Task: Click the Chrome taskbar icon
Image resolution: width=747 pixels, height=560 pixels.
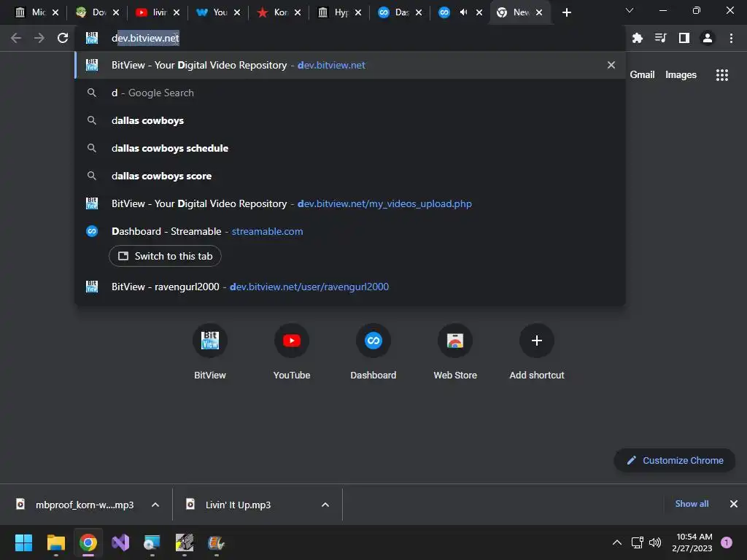Action: (x=88, y=542)
